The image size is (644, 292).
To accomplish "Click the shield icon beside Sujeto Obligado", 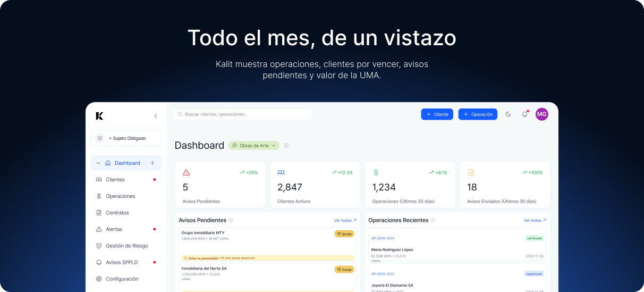I will [100, 138].
